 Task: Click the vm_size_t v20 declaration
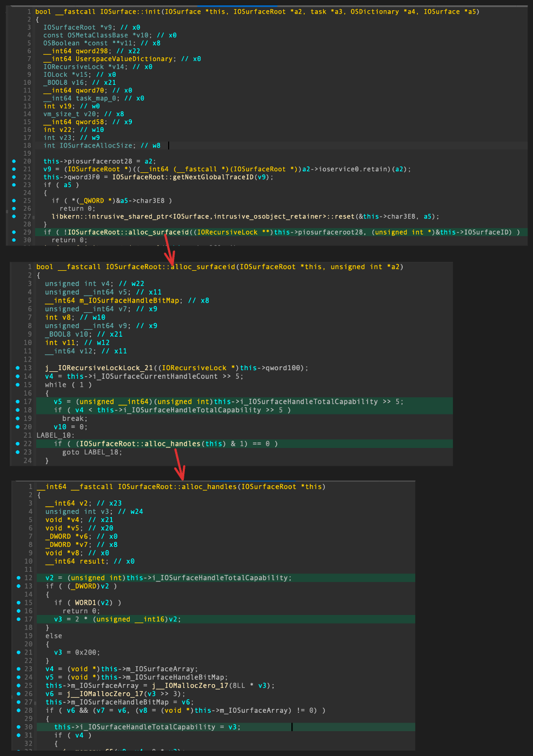point(84,114)
